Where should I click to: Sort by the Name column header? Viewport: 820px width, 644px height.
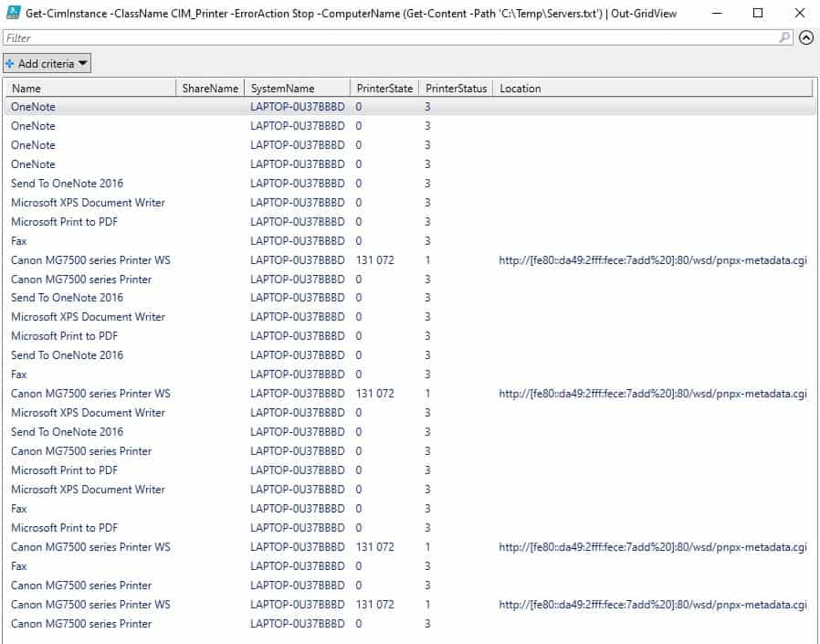pos(91,89)
